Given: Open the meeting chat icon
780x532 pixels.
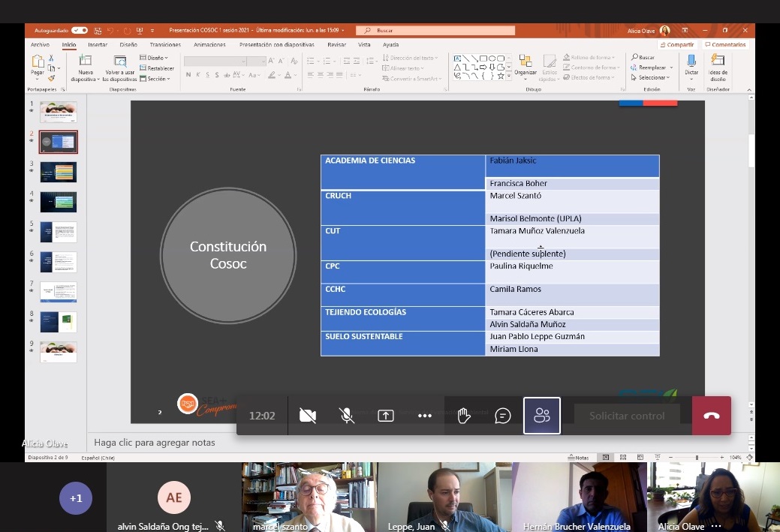Looking at the screenshot, I should click(503, 416).
